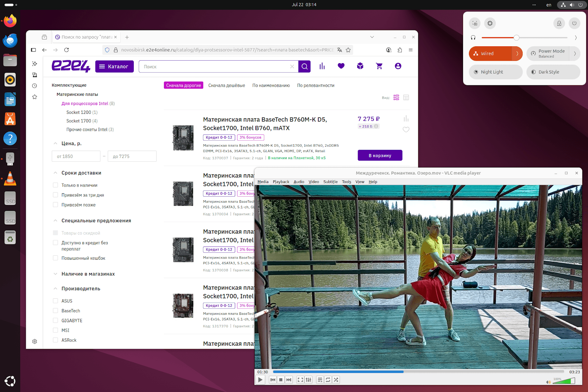This screenshot has height=392, width=588.
Task: Collapse 'Специальные предложения' section
Action: [x=55, y=221]
